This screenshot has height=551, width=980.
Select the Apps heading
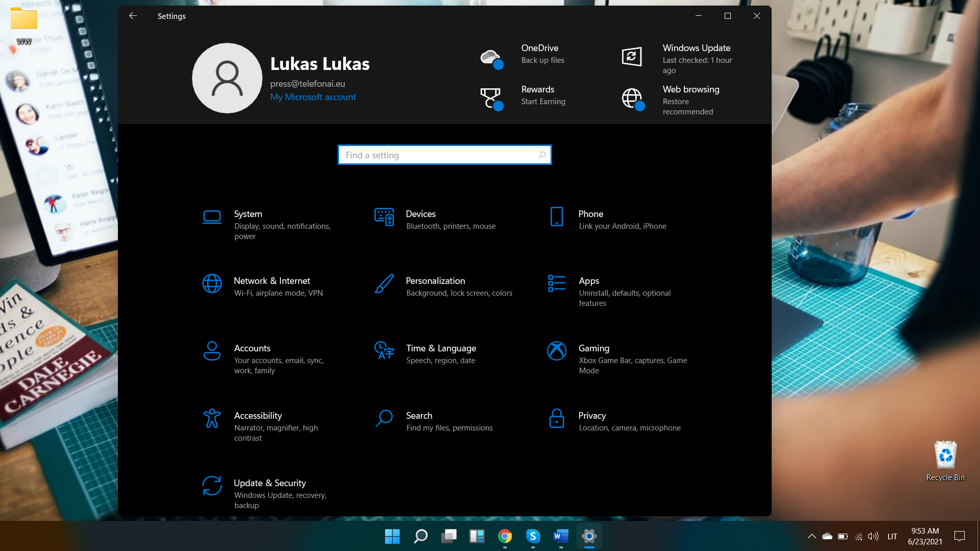(x=589, y=281)
